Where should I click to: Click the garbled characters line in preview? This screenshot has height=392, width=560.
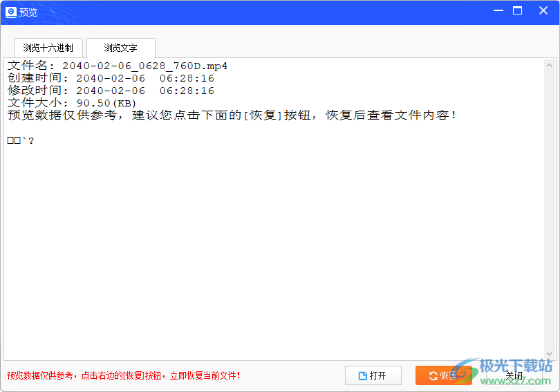pyautogui.click(x=21, y=140)
